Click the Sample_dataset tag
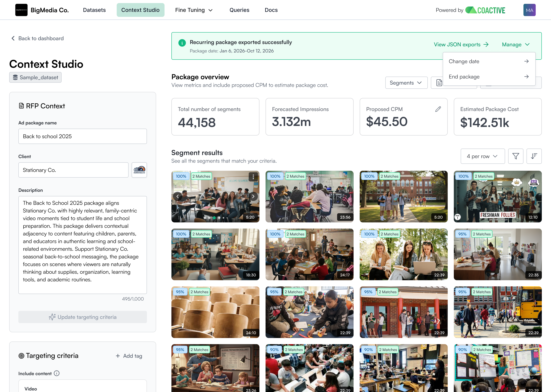Viewport: 551px width, 392px height. (x=35, y=77)
